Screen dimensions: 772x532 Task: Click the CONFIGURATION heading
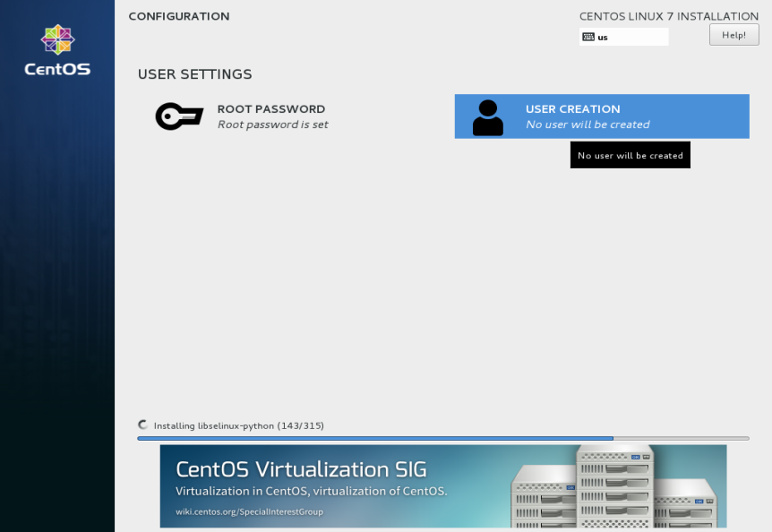tap(180, 16)
